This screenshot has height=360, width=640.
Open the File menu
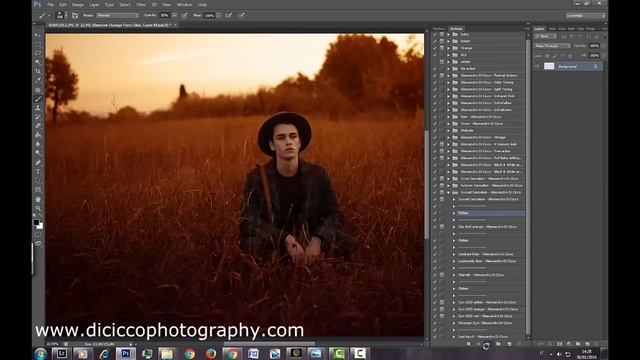50,4
